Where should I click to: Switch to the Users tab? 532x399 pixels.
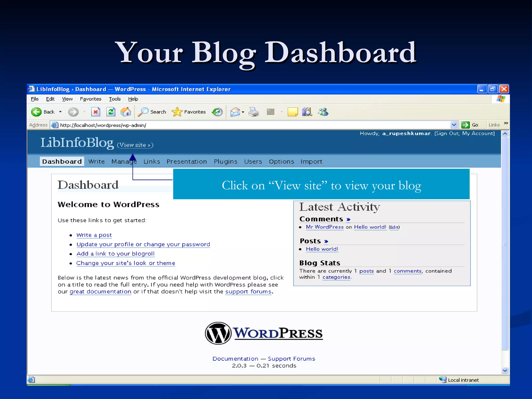[x=253, y=161]
